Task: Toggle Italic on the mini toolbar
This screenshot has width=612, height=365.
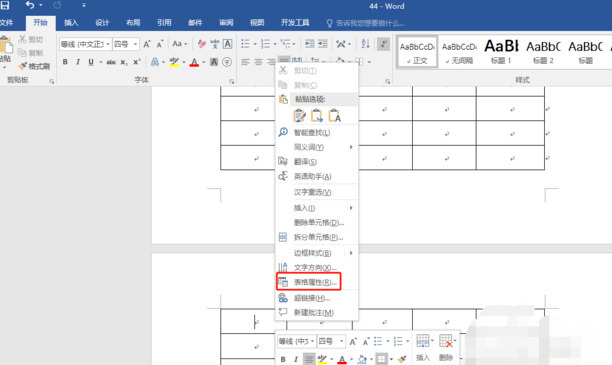Action: point(295,359)
